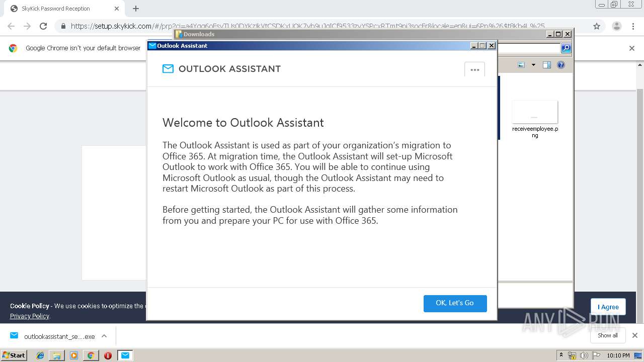Click Chrome forward navigation arrow

pos(27,26)
